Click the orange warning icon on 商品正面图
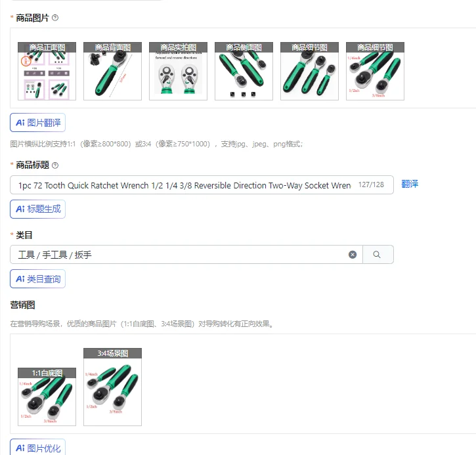Image resolution: width=476 pixels, height=455 pixels. pos(26,61)
